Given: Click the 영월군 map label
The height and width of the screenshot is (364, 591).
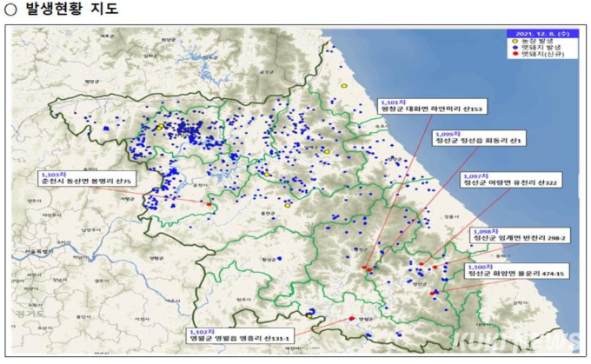Looking at the screenshot, I should [366, 319].
